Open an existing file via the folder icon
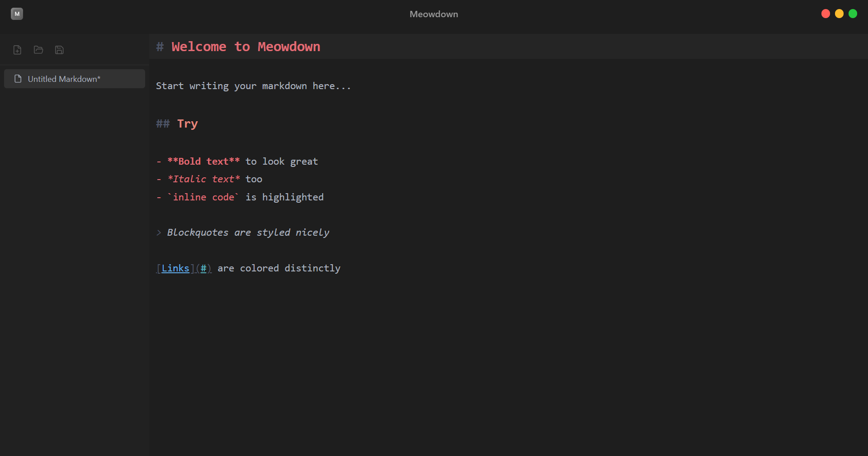The image size is (868, 456). pos(38,50)
